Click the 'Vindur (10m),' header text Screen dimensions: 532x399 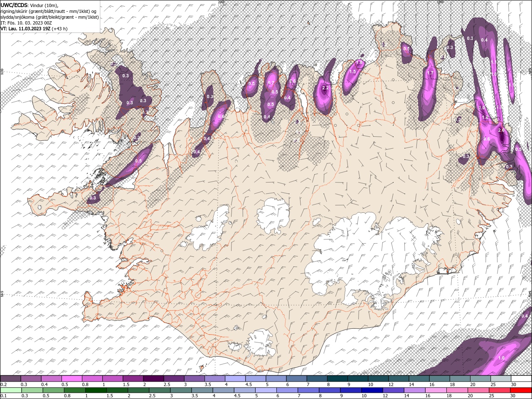pyautogui.click(x=44, y=5)
